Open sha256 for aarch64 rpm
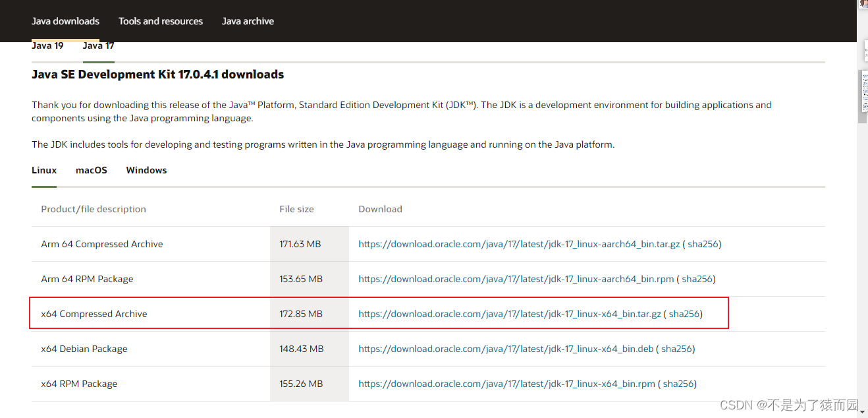The width and height of the screenshot is (868, 418). click(x=697, y=279)
